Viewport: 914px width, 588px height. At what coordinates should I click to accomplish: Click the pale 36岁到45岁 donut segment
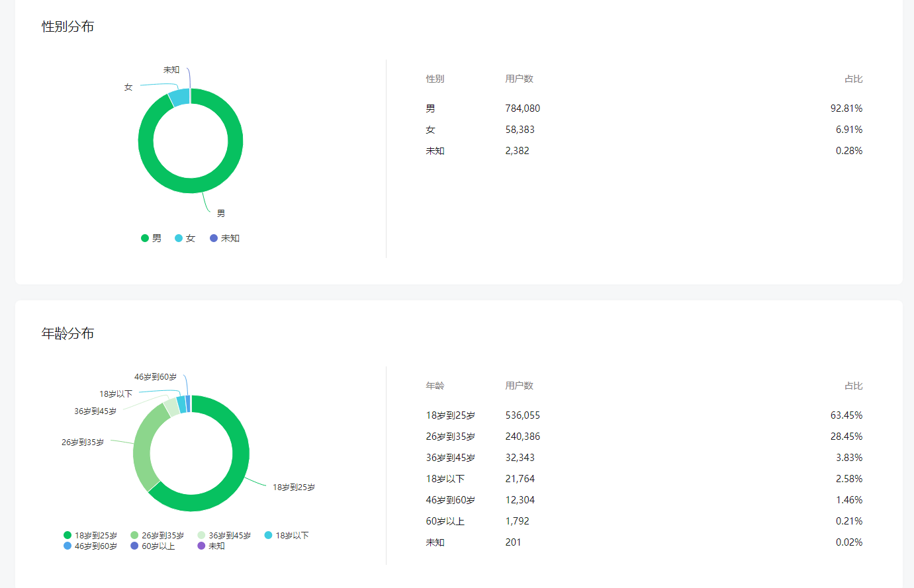coord(171,407)
